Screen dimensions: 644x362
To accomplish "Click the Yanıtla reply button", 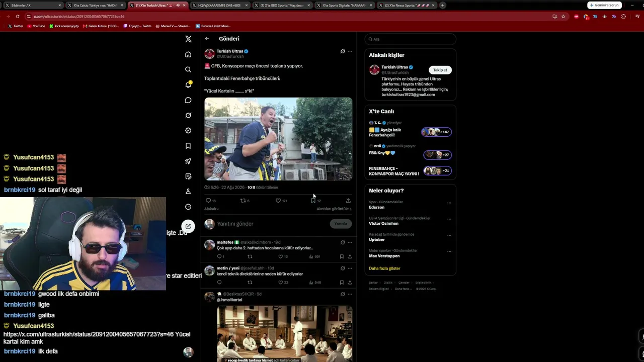I will [x=341, y=224].
